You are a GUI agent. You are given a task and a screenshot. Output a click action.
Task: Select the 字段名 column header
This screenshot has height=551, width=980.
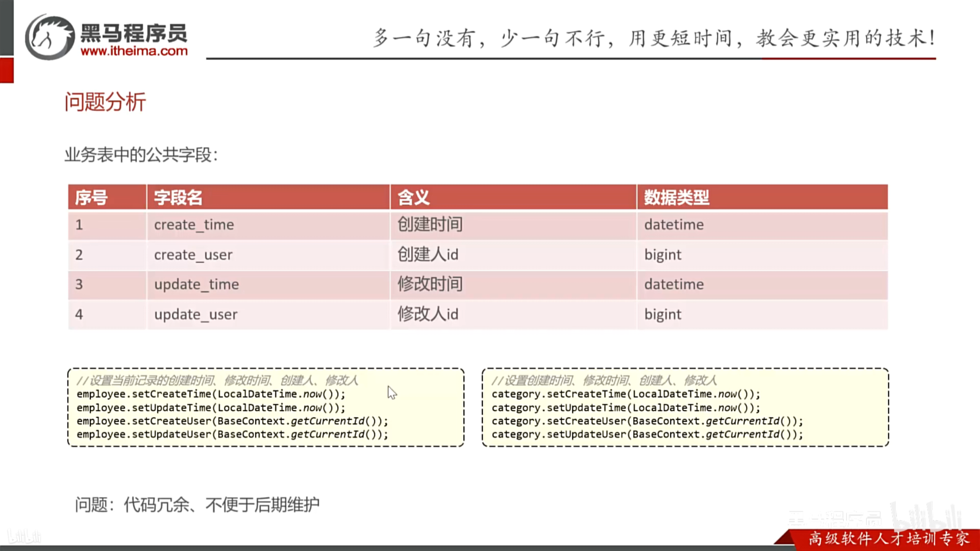tap(268, 197)
